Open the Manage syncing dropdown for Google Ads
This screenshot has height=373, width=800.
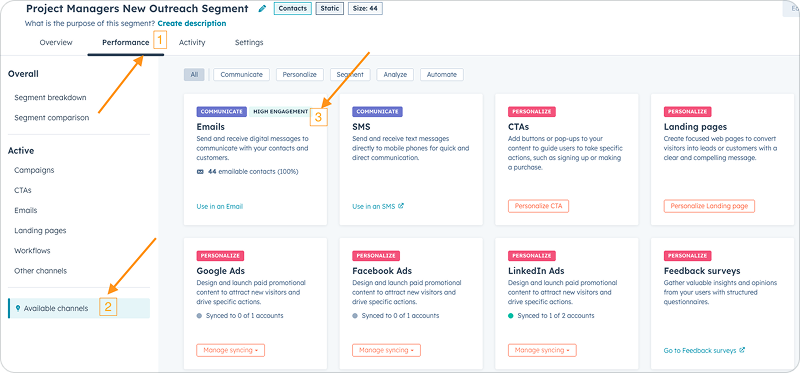tap(231, 351)
